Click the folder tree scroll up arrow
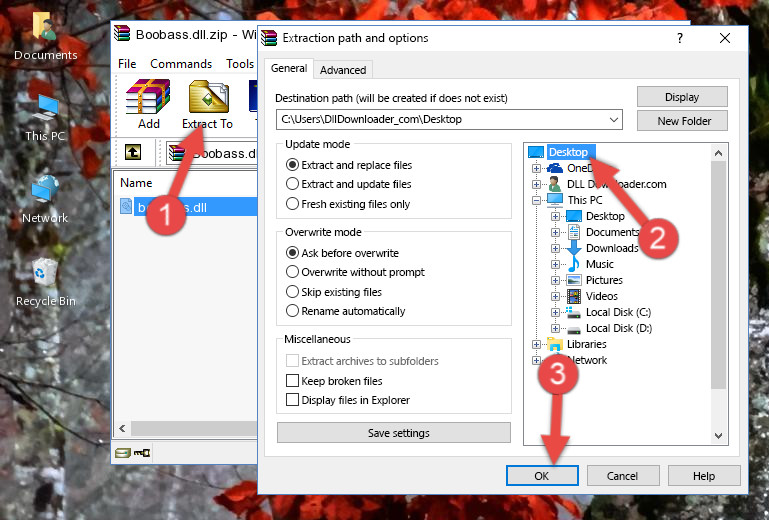769x520 pixels. (x=718, y=153)
